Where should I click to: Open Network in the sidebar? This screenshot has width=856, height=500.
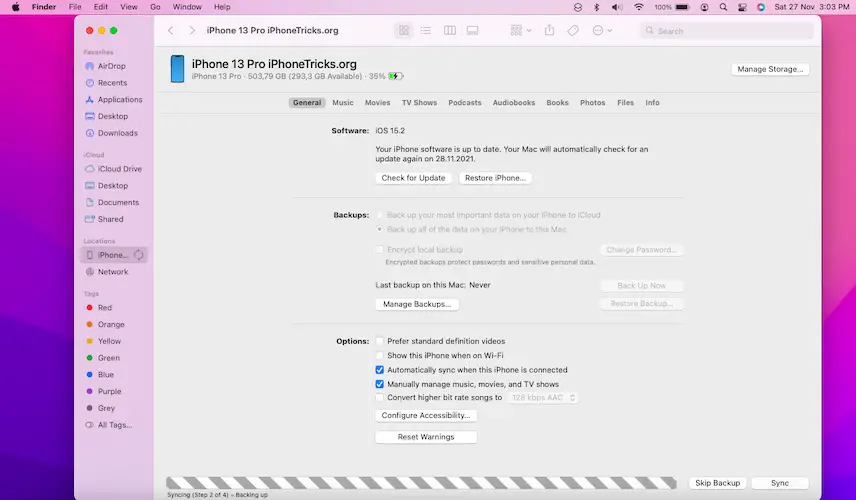(113, 272)
